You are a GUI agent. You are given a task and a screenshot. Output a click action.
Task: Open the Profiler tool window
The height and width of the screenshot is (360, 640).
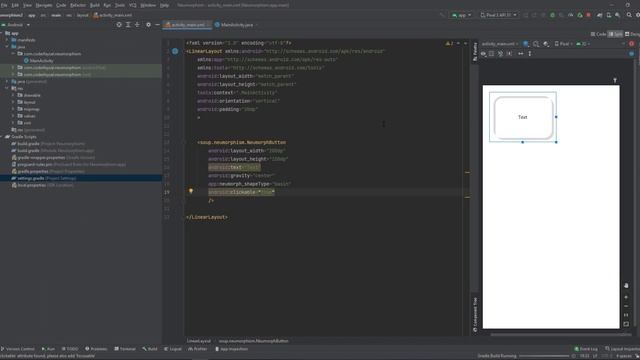(198, 349)
